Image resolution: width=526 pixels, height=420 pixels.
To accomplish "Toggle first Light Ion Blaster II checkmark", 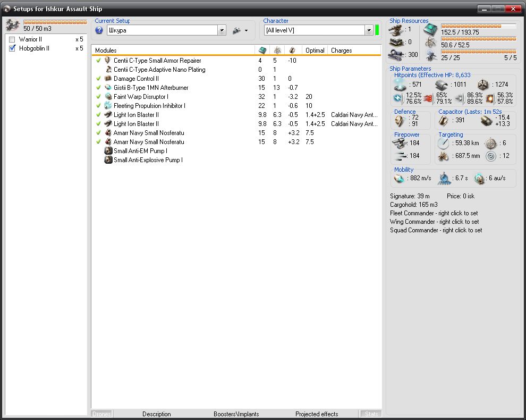I will click(x=98, y=115).
